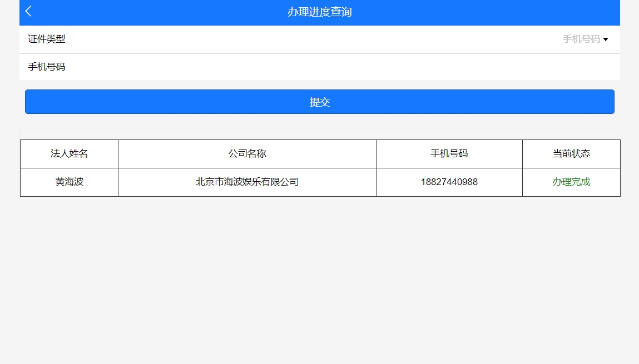Click the 当前状态 column header
The image size is (639, 364).
571,154
